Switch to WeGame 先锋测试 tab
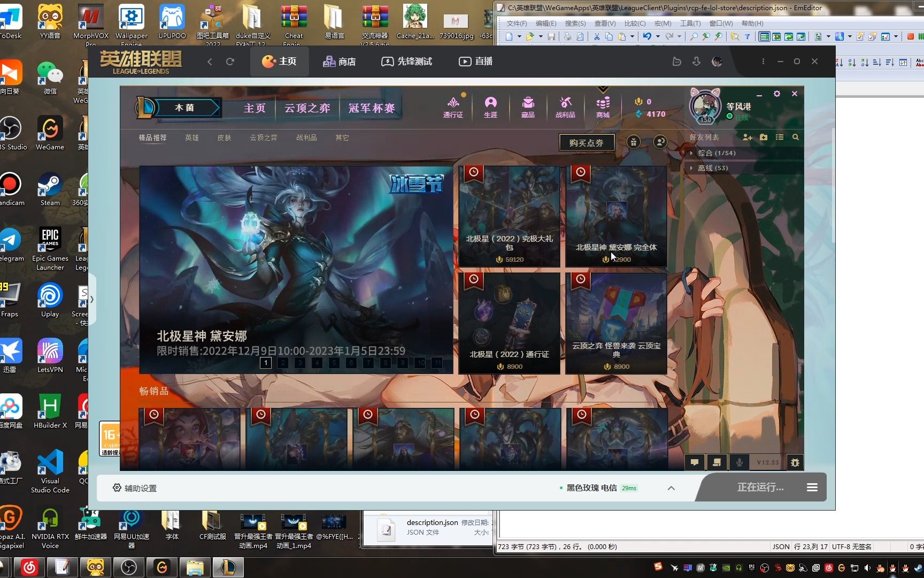 [x=407, y=62]
